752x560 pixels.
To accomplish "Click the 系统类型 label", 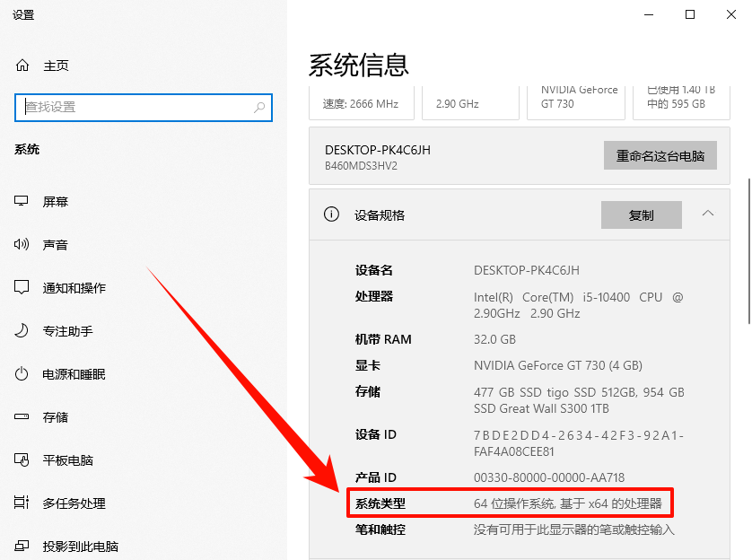I will (x=380, y=503).
